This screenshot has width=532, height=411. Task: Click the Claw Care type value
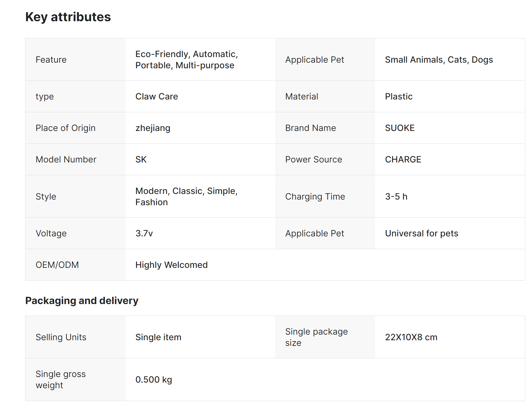[156, 96]
